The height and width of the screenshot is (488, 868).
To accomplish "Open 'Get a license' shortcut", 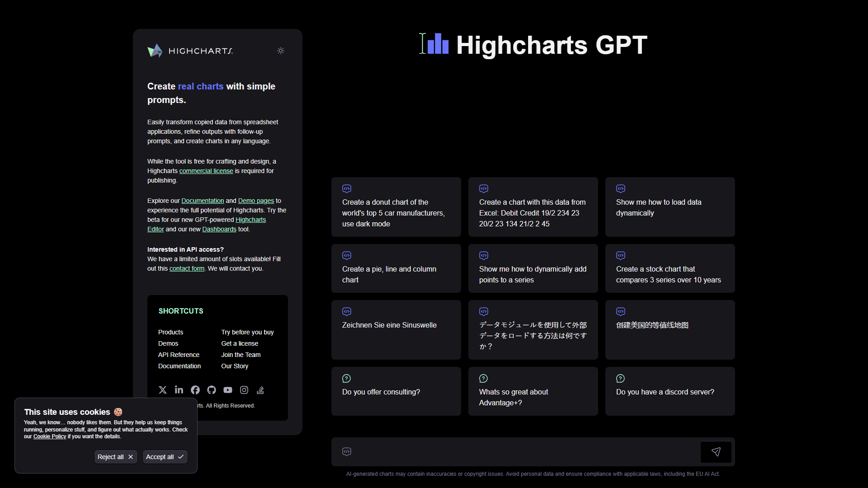I will click(x=240, y=343).
